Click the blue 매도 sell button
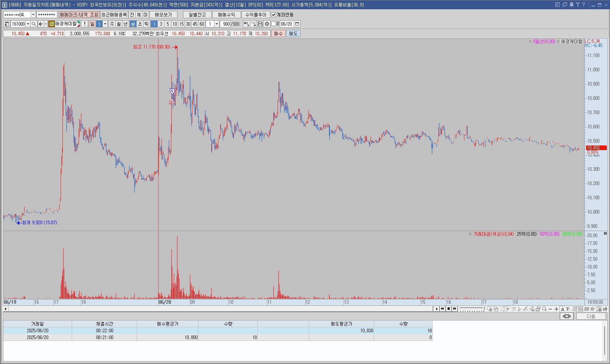Viewport: 610px width, 364px height. 293,34
